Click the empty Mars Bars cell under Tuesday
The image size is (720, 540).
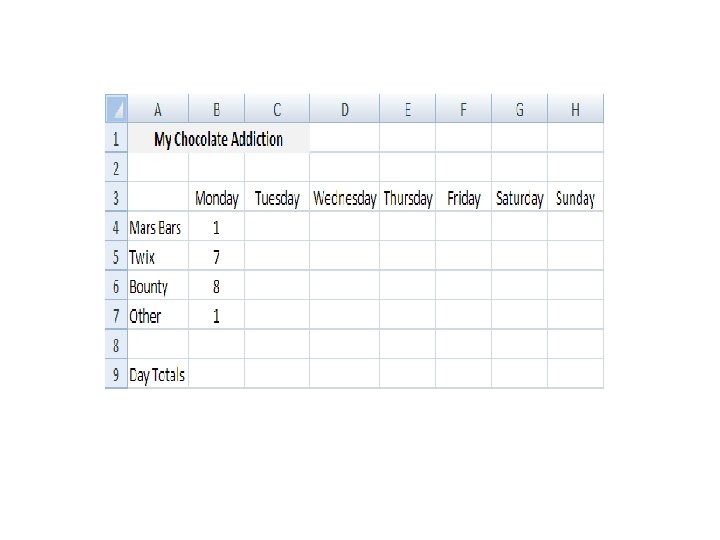tap(277, 226)
